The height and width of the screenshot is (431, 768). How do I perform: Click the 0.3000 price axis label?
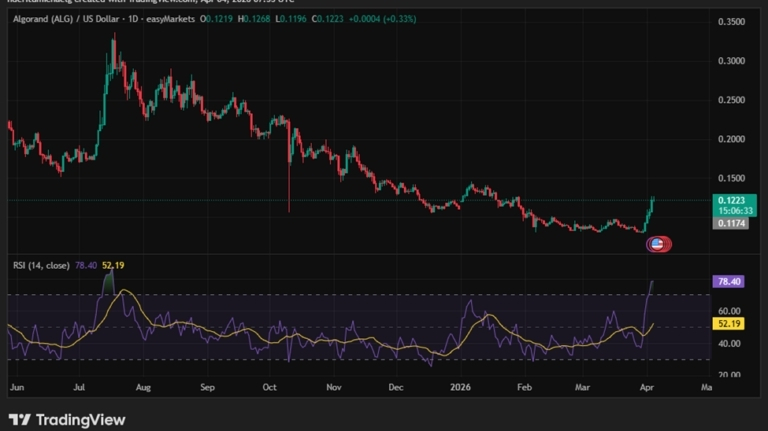point(731,61)
